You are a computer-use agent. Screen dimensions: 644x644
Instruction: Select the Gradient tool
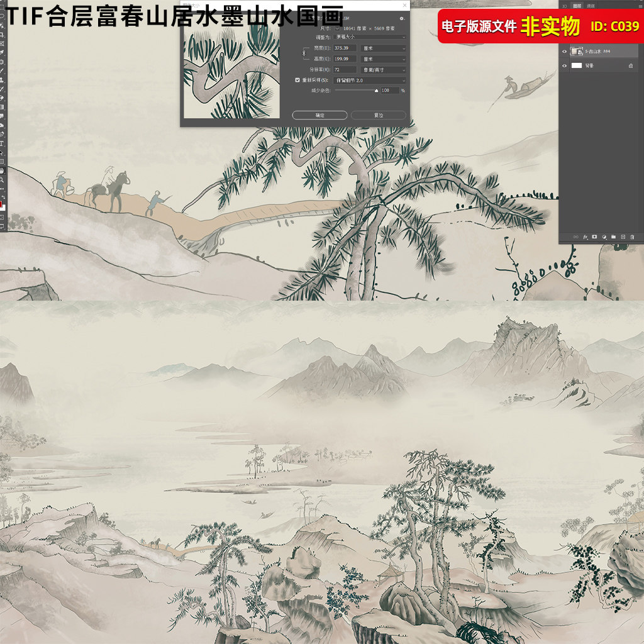pyautogui.click(x=2, y=107)
